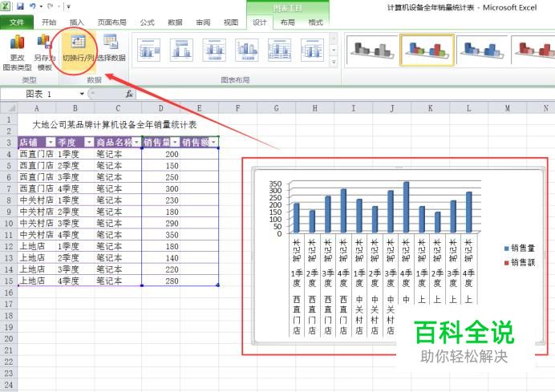Apply the first chart layout thumbnail
This screenshot has height=392, width=555.
pyautogui.click(x=148, y=51)
